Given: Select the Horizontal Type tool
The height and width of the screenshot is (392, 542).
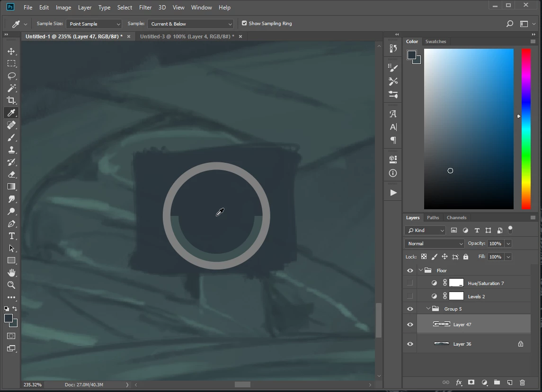Looking at the screenshot, I should 11,236.
